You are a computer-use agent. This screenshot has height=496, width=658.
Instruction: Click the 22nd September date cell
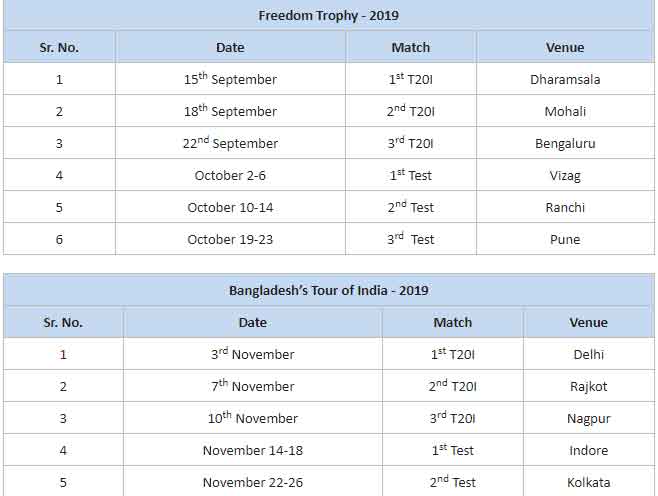coord(230,143)
